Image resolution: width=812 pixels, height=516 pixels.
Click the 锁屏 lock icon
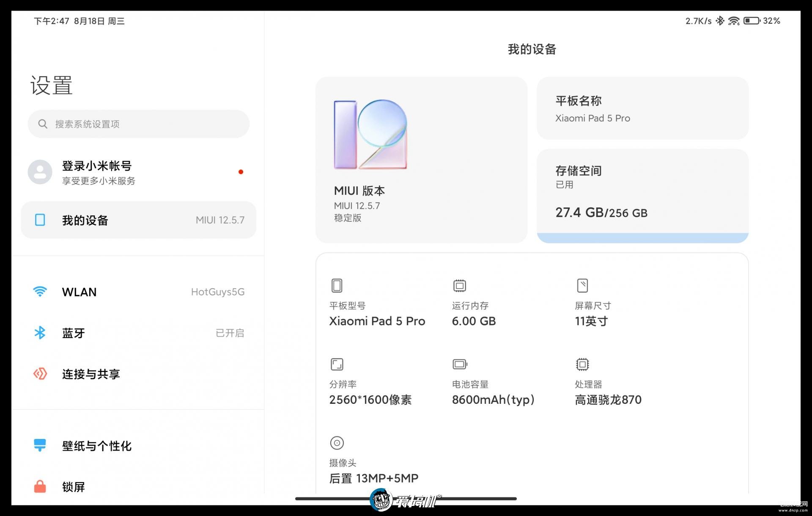40,486
